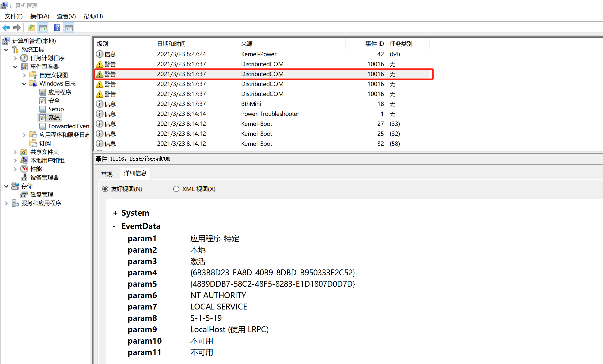Select the XML view (XML 视图) radio button
The height and width of the screenshot is (364, 603).
pyautogui.click(x=176, y=189)
